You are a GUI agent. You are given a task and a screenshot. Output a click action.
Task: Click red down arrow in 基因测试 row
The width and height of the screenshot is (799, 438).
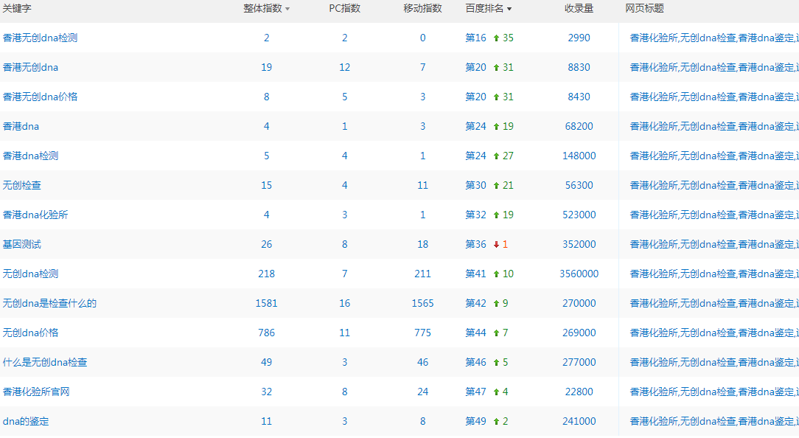click(496, 245)
